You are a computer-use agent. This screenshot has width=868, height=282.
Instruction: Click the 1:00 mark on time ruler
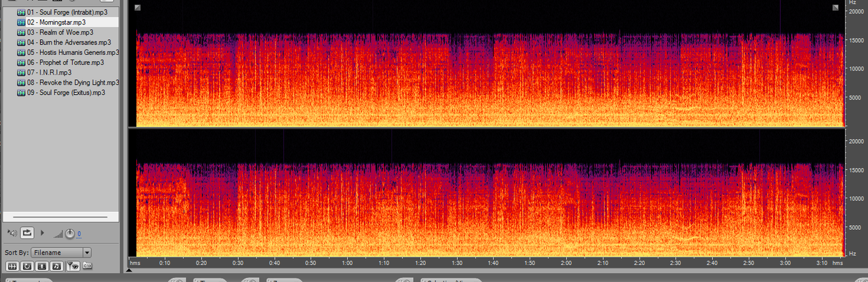pyautogui.click(x=347, y=263)
